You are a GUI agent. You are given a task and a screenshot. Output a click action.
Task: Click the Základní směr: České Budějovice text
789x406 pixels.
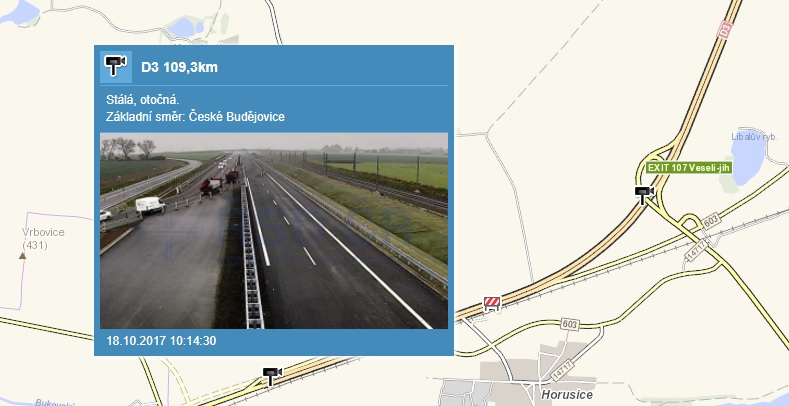195,117
